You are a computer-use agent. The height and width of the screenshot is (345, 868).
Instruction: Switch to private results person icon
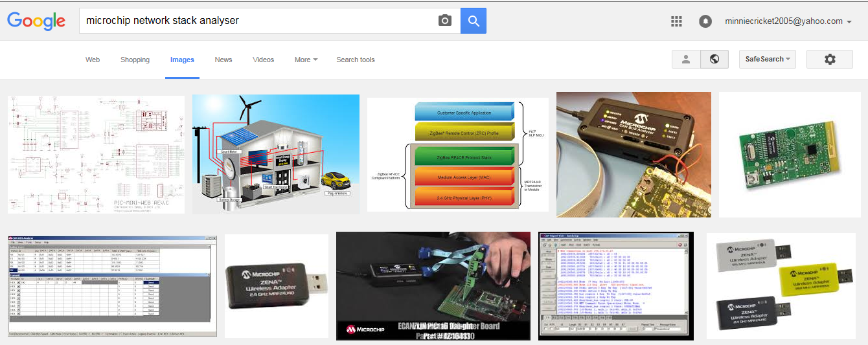[x=686, y=59]
